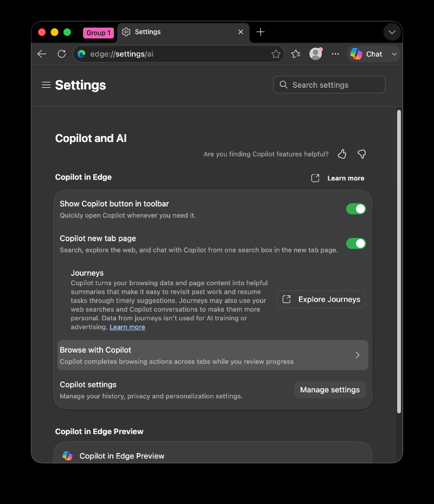Image resolution: width=434 pixels, height=504 pixels.
Task: Click the Copilot icon in Edge Preview card
Action: tap(67, 456)
